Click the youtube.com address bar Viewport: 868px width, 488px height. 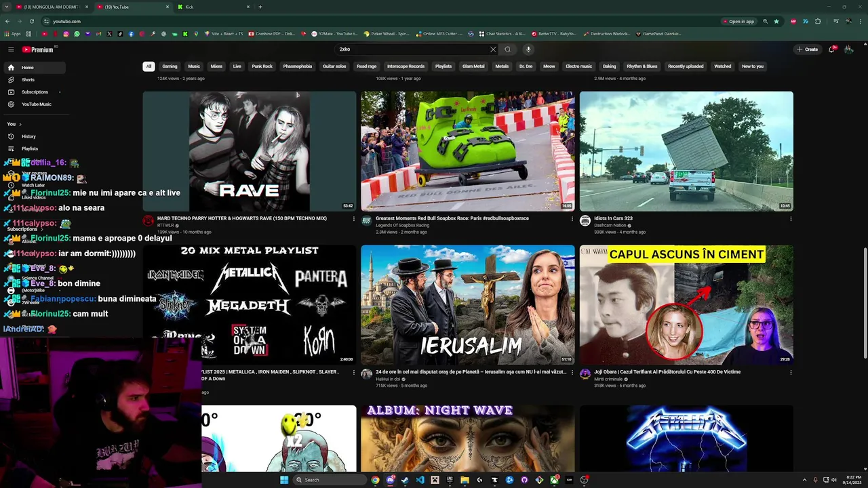(380, 21)
